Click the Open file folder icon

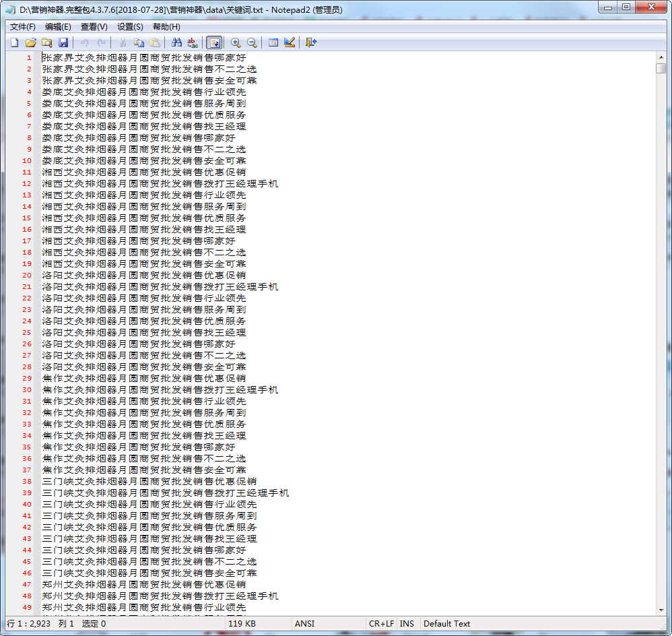(x=30, y=42)
